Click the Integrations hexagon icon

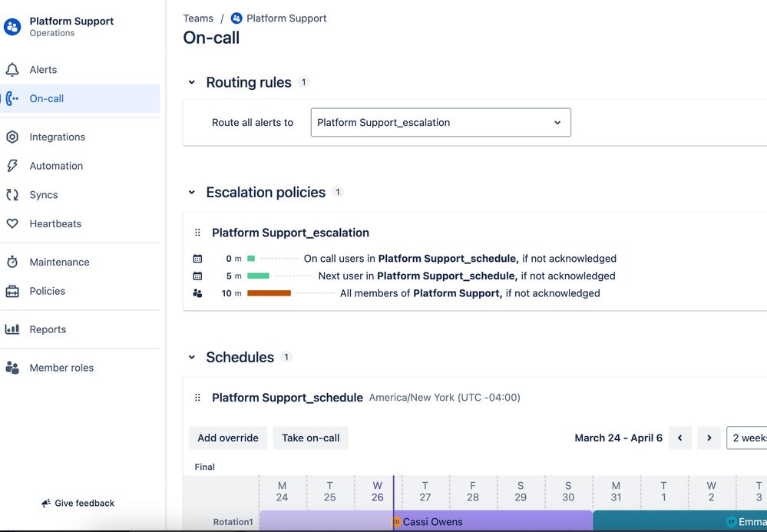click(x=12, y=137)
